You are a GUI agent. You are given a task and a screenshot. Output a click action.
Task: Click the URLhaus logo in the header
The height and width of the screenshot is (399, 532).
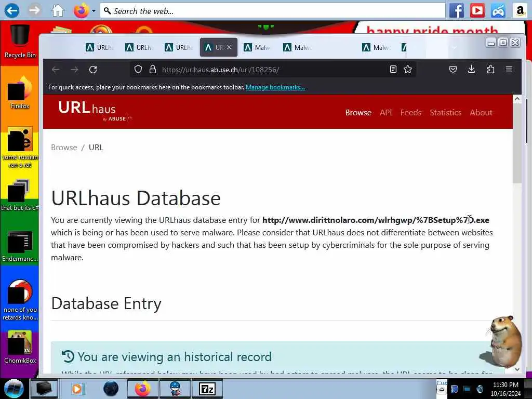click(x=95, y=111)
